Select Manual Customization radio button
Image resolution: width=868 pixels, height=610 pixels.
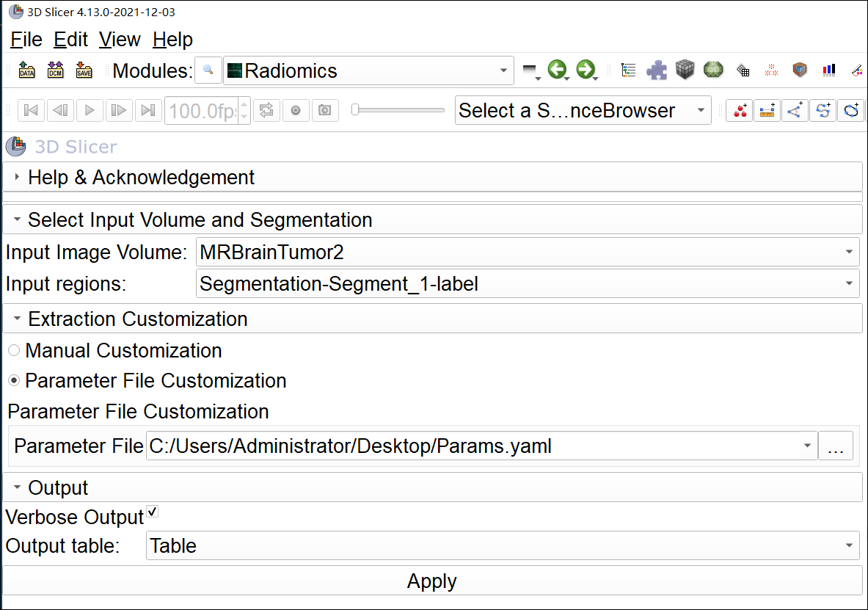(x=14, y=351)
